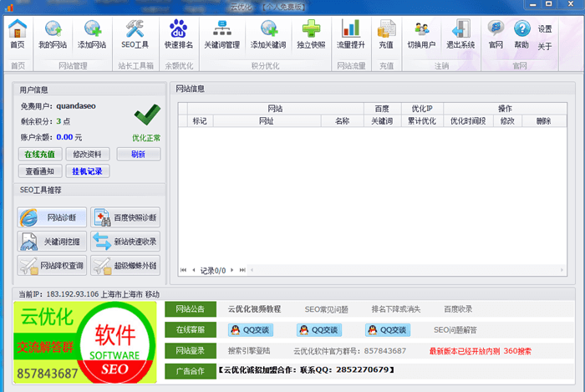The height and width of the screenshot is (392, 585).
Task: Launch the 超级蜘蛛外链 tool
Action: [125, 266]
